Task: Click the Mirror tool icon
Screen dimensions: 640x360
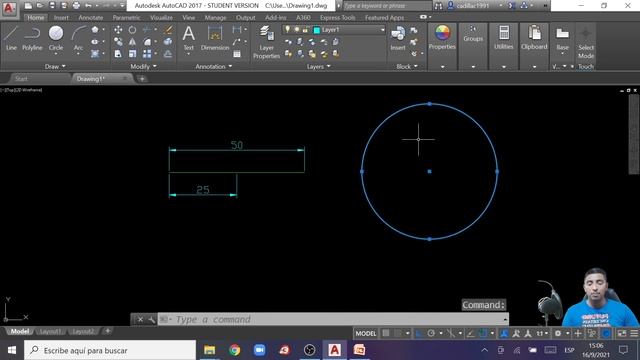Action: point(132,42)
